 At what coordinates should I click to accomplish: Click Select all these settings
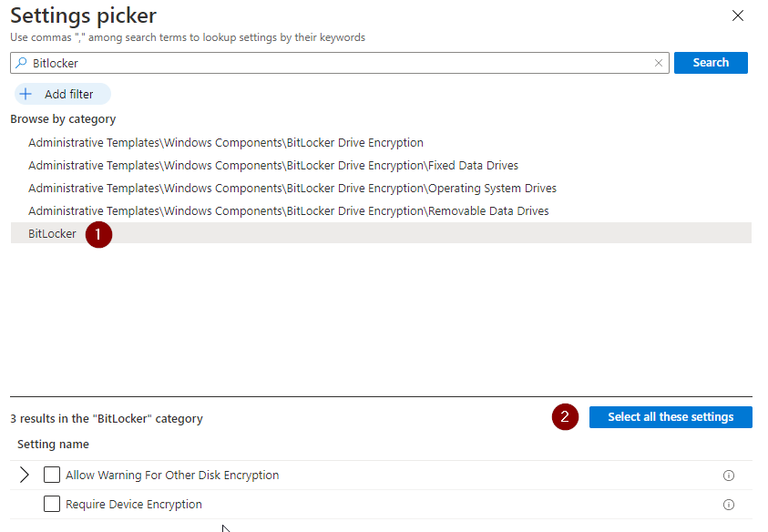[x=671, y=417]
